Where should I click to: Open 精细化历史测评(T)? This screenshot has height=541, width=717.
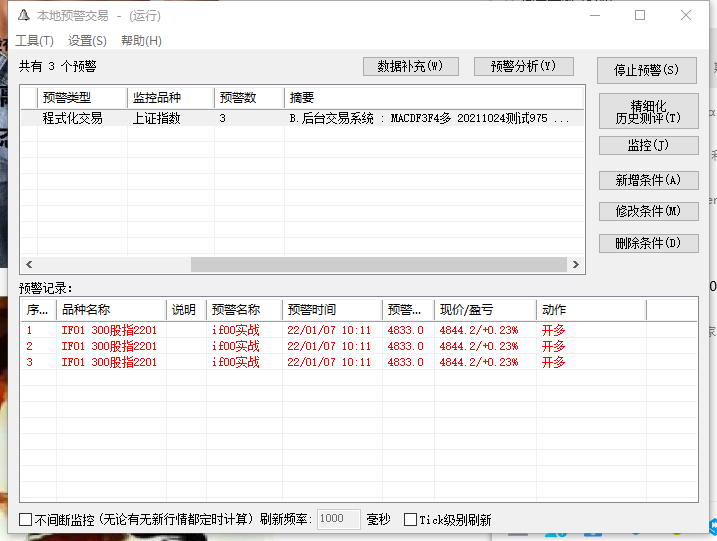646,112
